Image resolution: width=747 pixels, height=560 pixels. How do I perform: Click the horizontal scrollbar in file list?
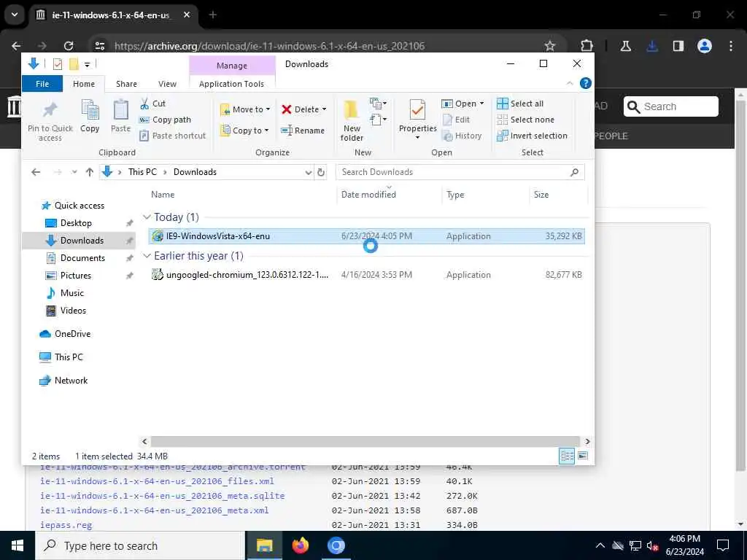pyautogui.click(x=365, y=441)
